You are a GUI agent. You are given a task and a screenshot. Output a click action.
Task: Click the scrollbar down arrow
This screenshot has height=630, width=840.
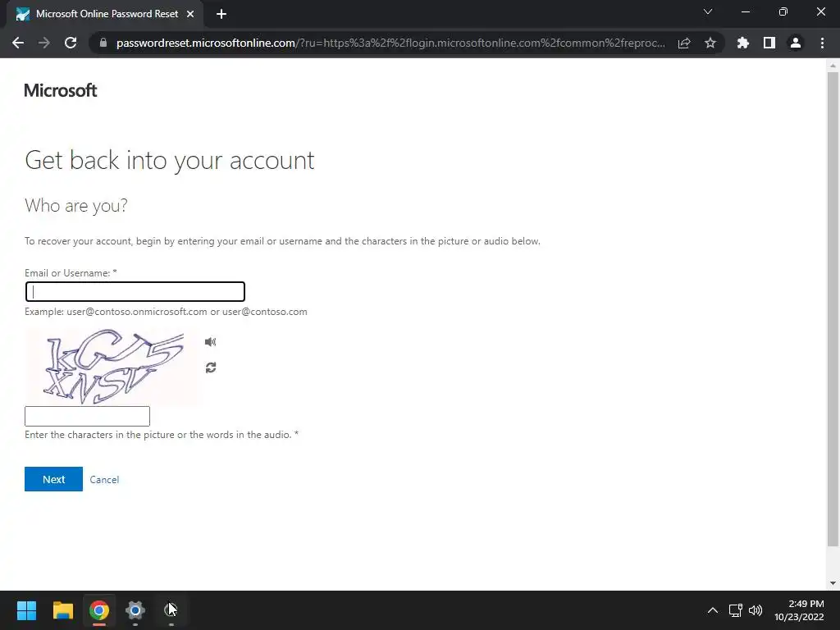click(x=833, y=583)
